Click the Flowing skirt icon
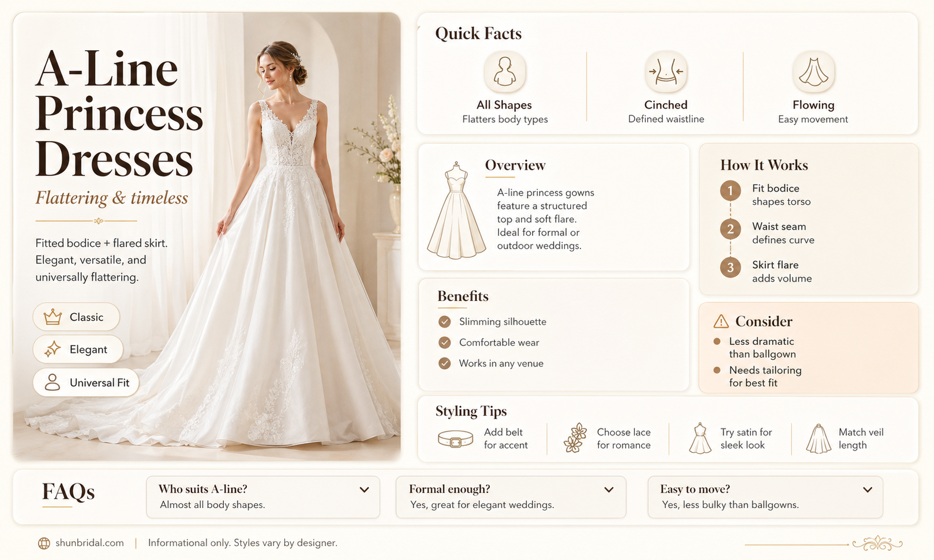 pyautogui.click(x=813, y=72)
